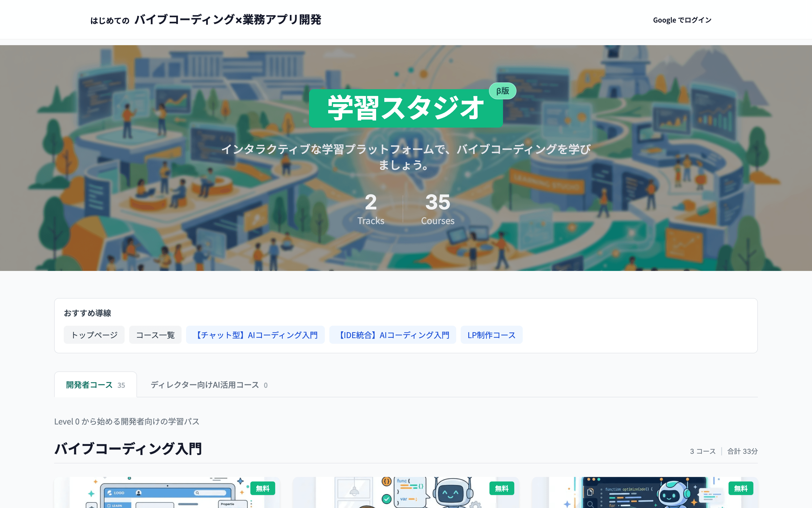The width and height of the screenshot is (812, 508).
Task: Open the third course card thumbnail with code editor
Action: (x=645, y=492)
